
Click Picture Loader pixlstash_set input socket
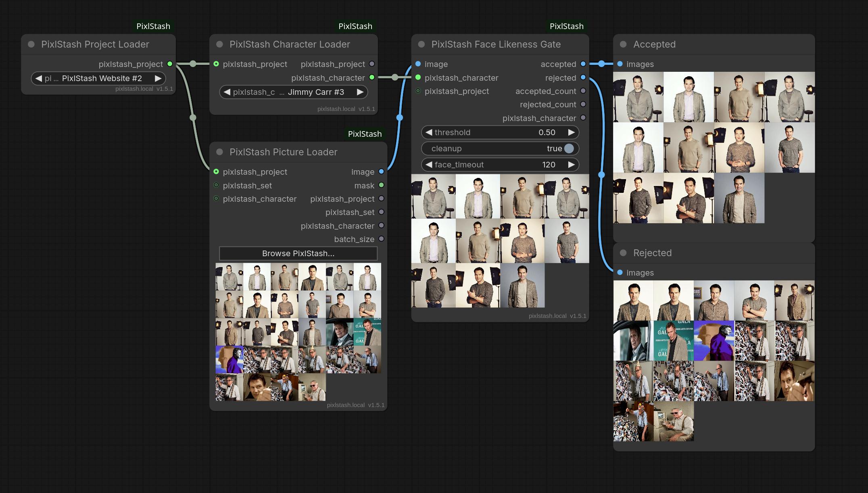pos(216,185)
